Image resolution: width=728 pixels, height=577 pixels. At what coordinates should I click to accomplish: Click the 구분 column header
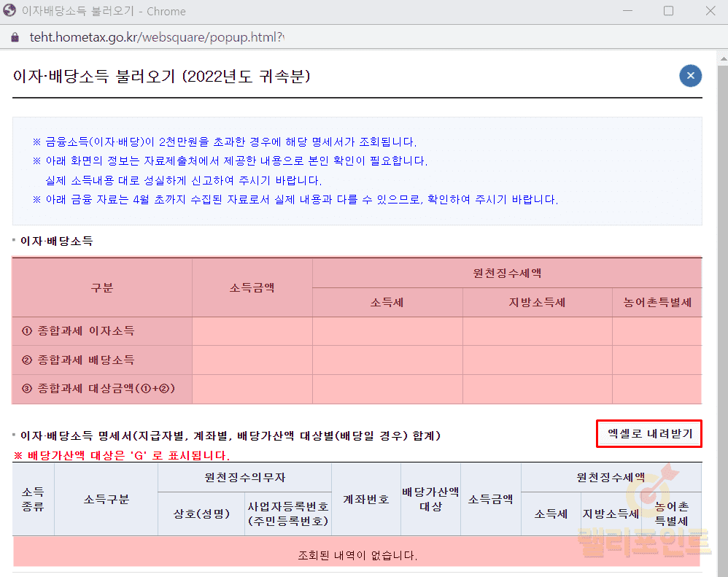102,287
